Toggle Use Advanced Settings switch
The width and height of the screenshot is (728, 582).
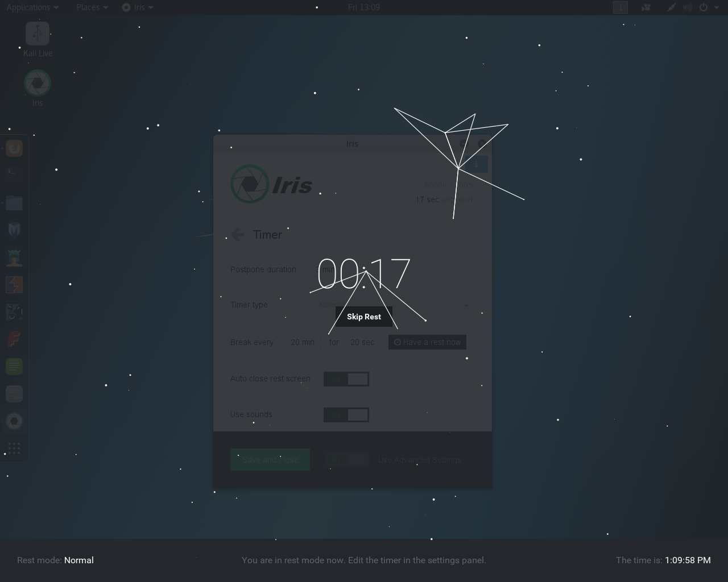pyautogui.click(x=346, y=460)
